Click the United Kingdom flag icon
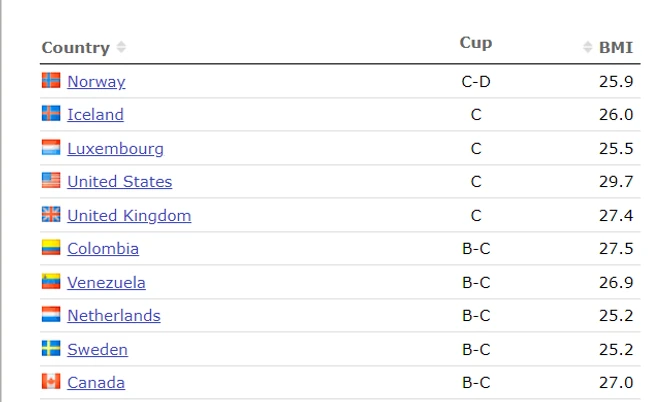Image resolution: width=670 pixels, height=402 pixels. tap(51, 215)
